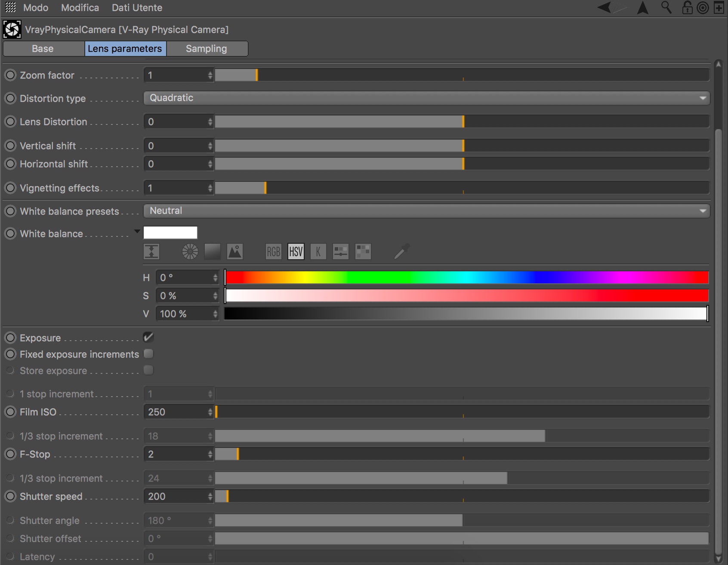Open White balance presets Neutral dropdown

click(x=426, y=211)
